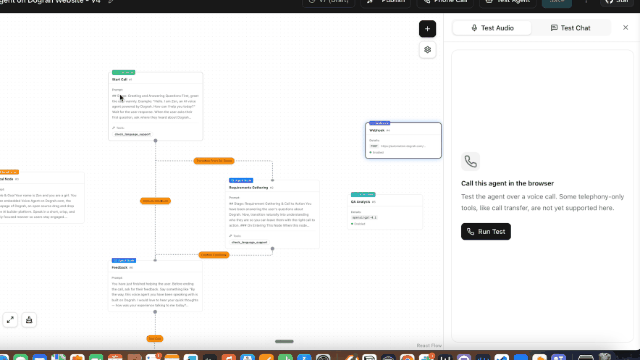This screenshot has height=360, width=640.
Task: Click the orange Global Node tag
Action: tap(9, 172)
